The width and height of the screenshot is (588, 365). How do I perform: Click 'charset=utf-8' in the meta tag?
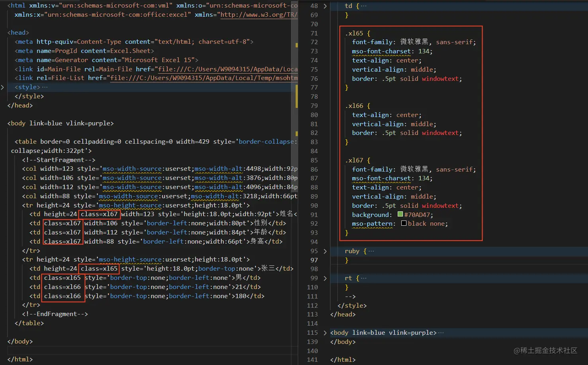(223, 42)
